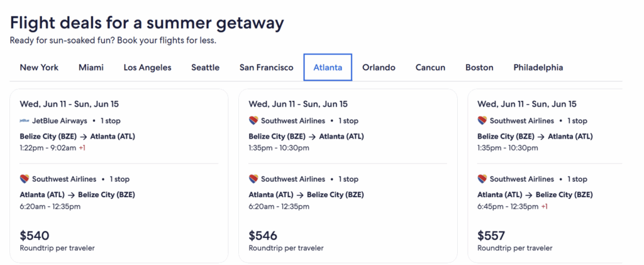The image size is (644, 265).
Task: Click Southwest logo on $557 card's return flight
Action: coord(482,179)
